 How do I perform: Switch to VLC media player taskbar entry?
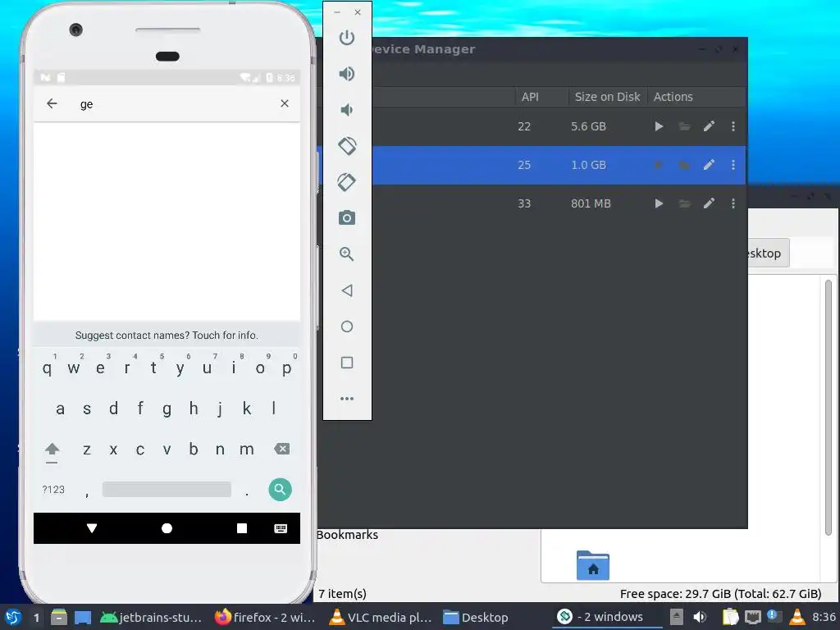coord(380,617)
